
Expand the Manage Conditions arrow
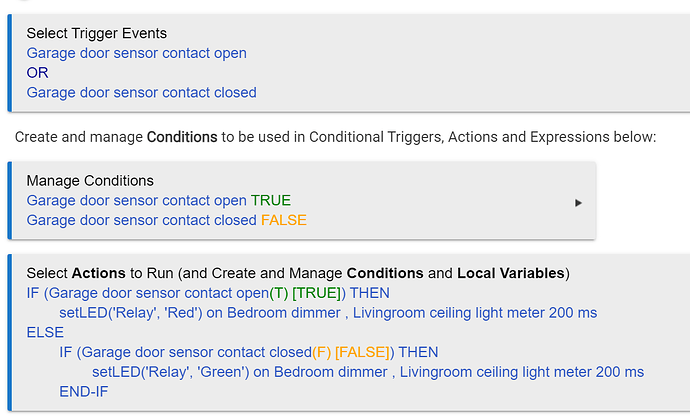[578, 203]
